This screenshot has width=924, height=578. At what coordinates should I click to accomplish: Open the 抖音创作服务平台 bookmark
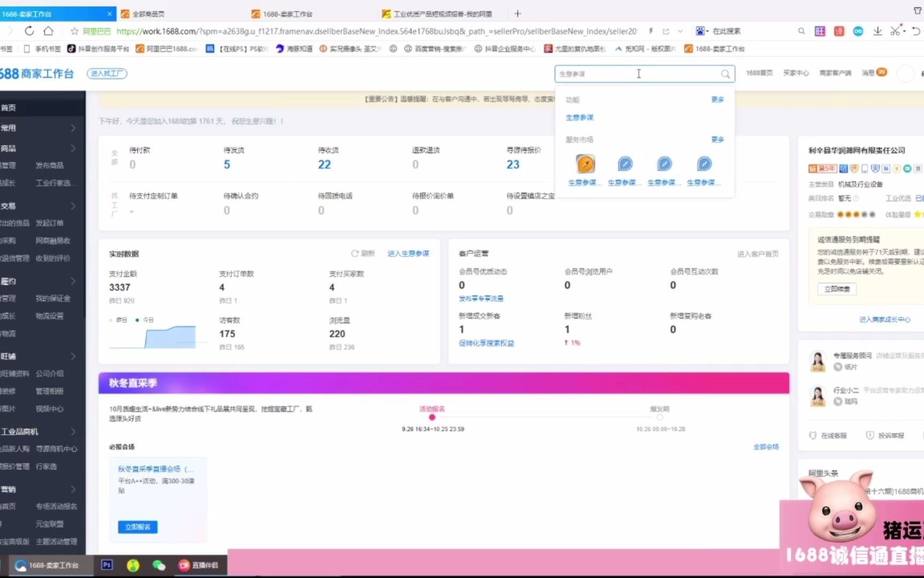pos(98,49)
